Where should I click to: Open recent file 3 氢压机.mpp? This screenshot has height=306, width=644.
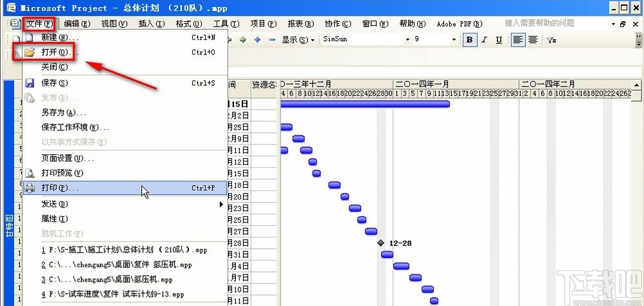coord(125,280)
